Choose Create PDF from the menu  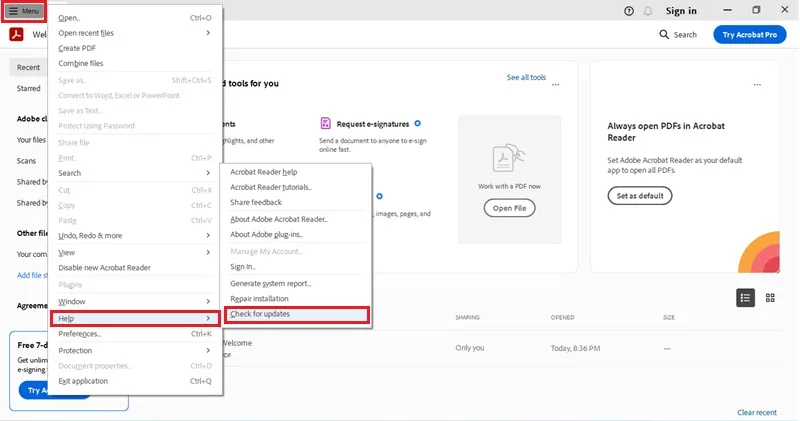click(135, 48)
